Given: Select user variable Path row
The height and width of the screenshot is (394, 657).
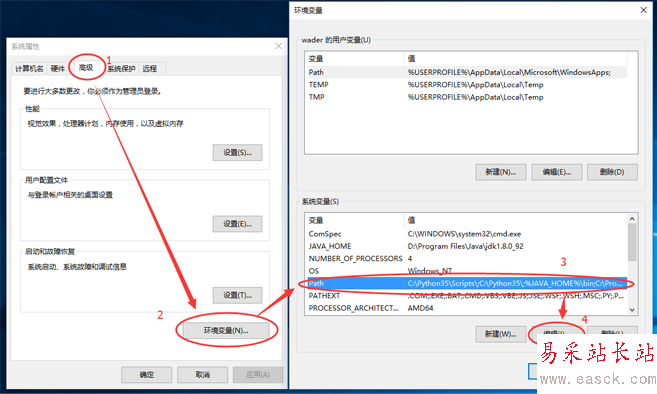Looking at the screenshot, I should pyautogui.click(x=467, y=72).
